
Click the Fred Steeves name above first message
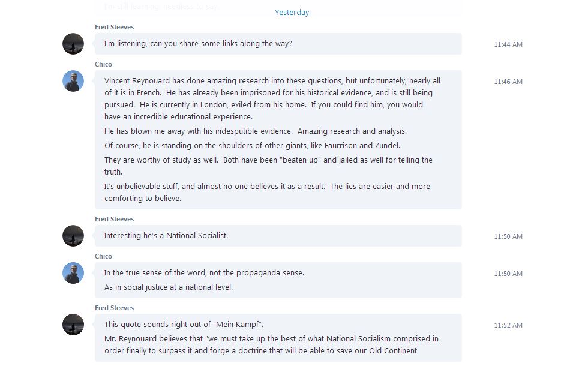115,27
